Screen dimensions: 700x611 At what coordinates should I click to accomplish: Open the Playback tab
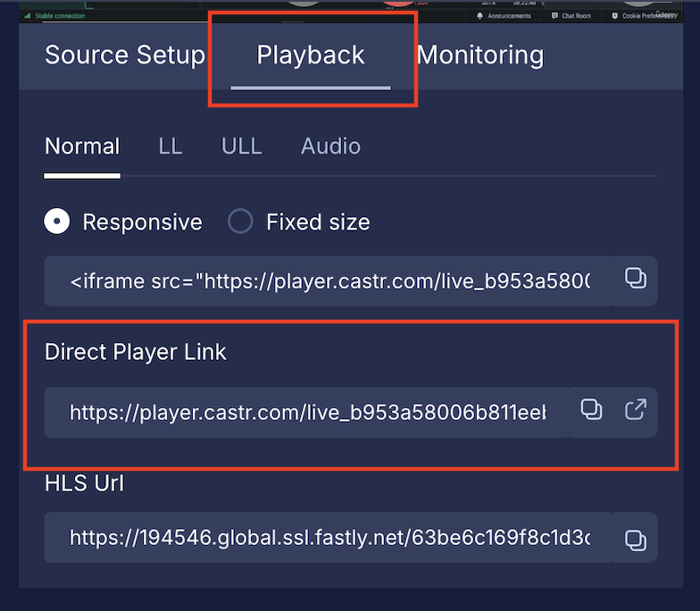(311, 55)
